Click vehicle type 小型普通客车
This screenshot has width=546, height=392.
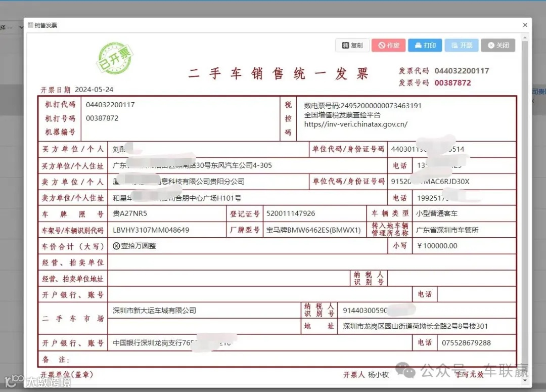[x=437, y=213]
